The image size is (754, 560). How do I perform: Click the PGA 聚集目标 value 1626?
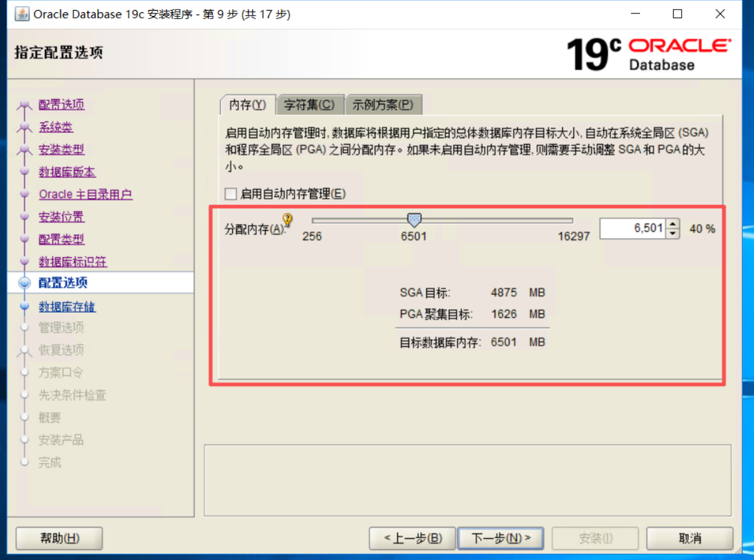tap(504, 314)
